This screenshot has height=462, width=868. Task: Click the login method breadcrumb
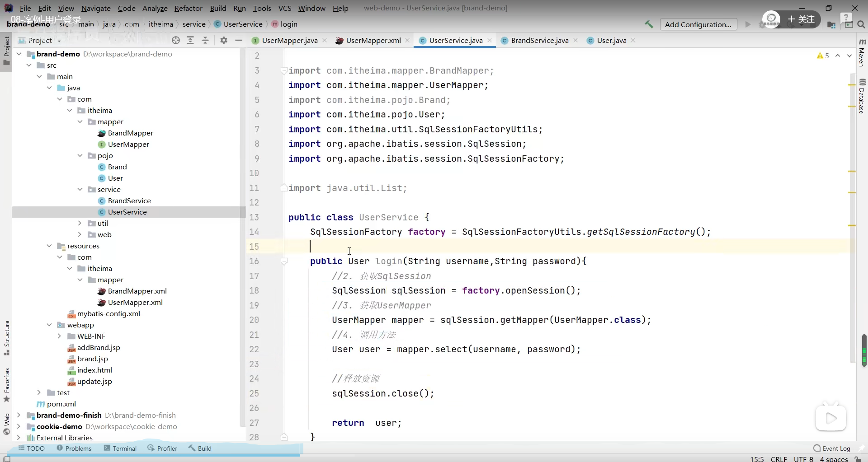(x=285, y=24)
